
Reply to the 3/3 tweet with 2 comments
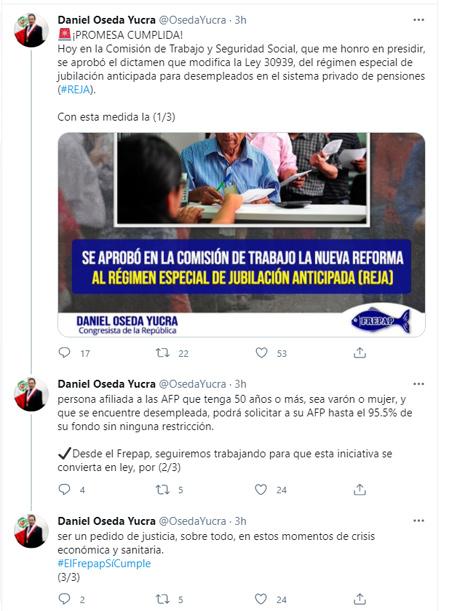(64, 599)
